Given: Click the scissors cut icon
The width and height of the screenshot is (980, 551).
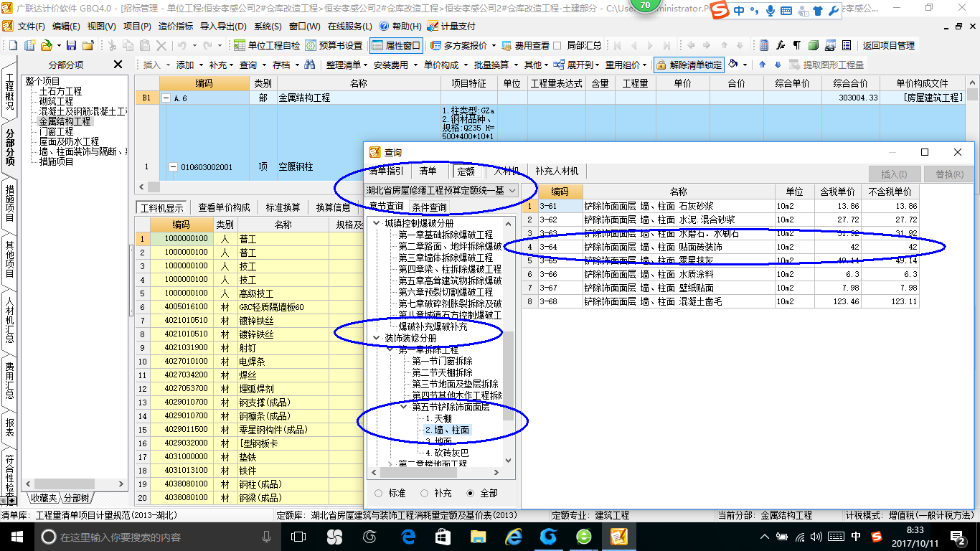Looking at the screenshot, I should point(111,45).
